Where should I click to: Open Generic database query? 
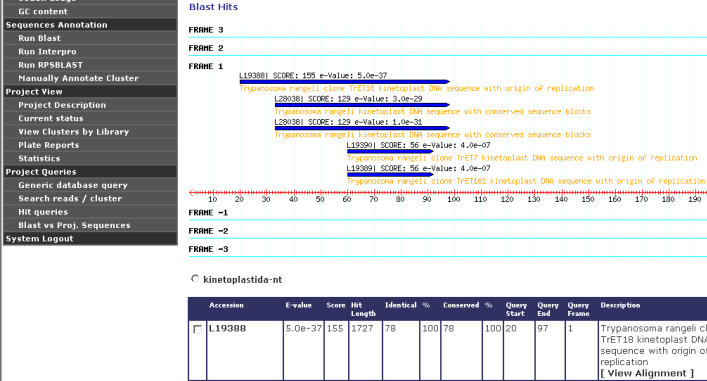(73, 185)
